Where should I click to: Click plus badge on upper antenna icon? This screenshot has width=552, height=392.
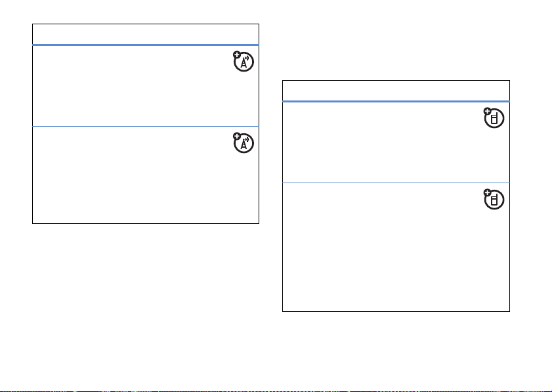pos(236,55)
